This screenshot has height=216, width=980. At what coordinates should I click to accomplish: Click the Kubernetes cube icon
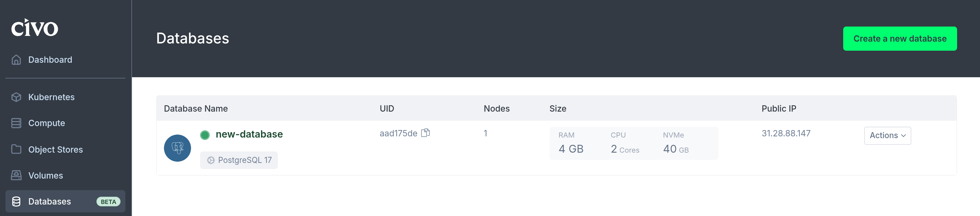[16, 97]
